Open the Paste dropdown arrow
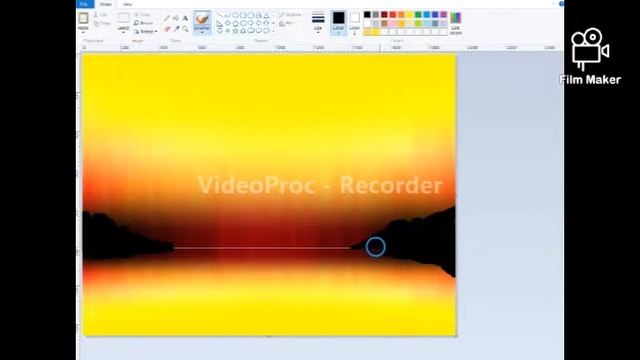This screenshot has height=360, width=640. [83, 32]
